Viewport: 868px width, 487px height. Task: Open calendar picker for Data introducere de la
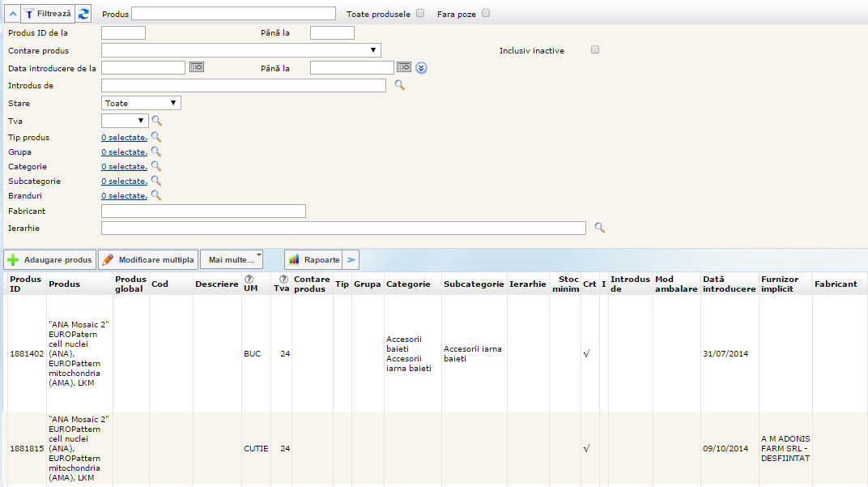pos(197,67)
